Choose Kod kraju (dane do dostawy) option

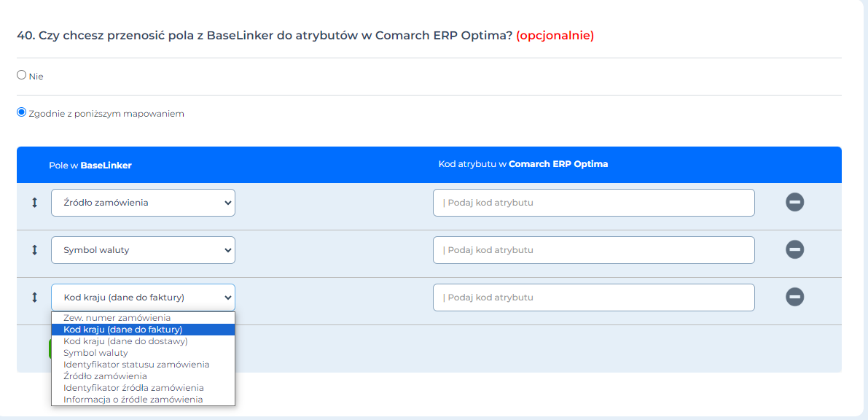[125, 341]
